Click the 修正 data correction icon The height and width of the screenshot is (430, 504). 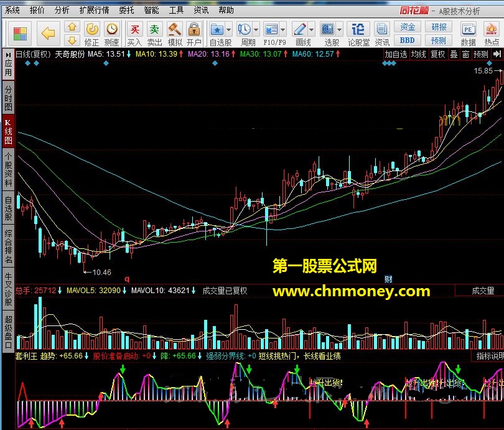click(x=92, y=34)
